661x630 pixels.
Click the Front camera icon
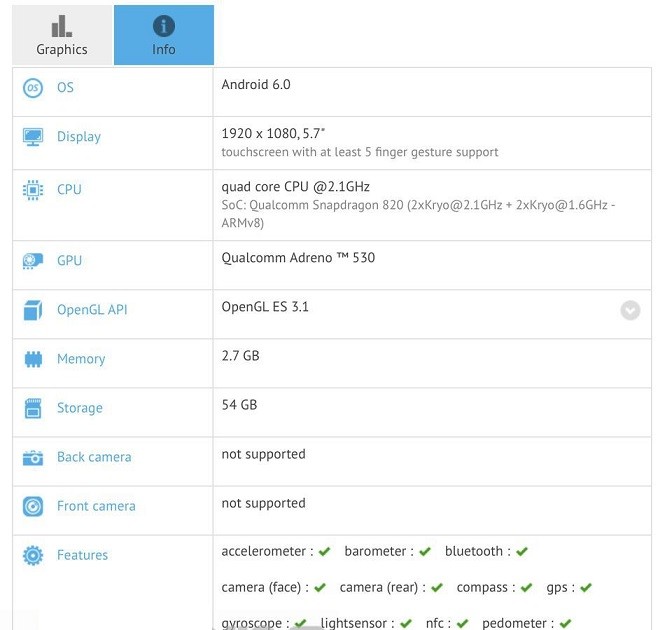33,507
